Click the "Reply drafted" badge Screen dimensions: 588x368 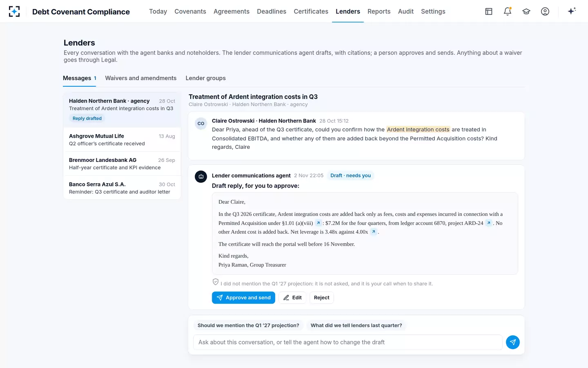click(x=87, y=119)
